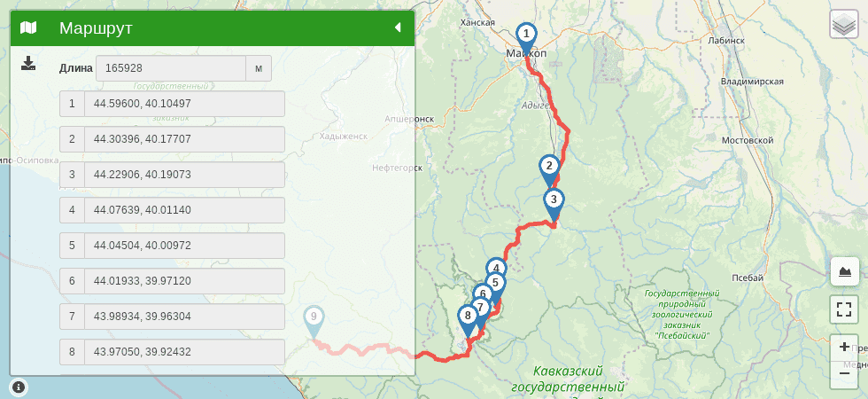Viewport: 868px width, 399px height.
Task: Click the waypoint number 6 button
Action: pyautogui.click(x=72, y=281)
